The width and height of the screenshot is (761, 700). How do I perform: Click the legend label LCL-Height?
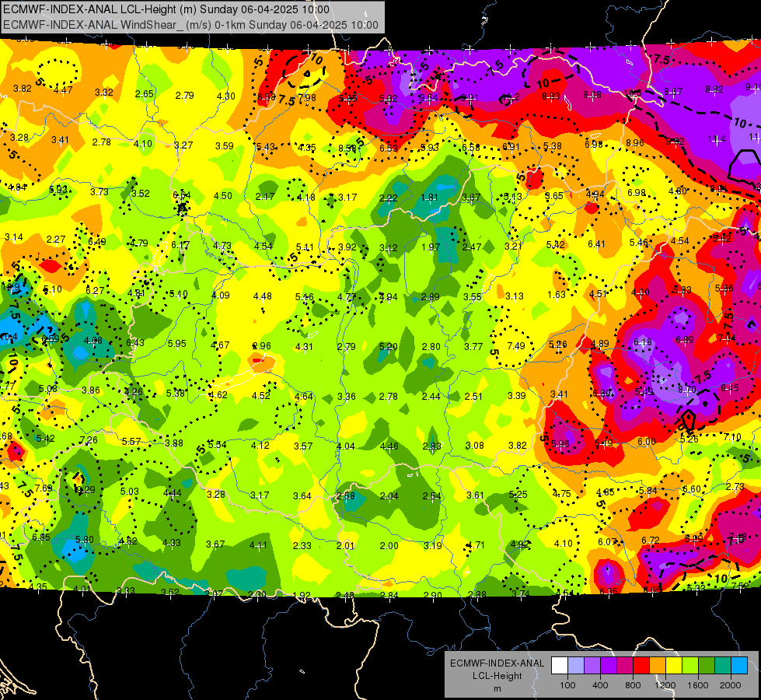(497, 676)
